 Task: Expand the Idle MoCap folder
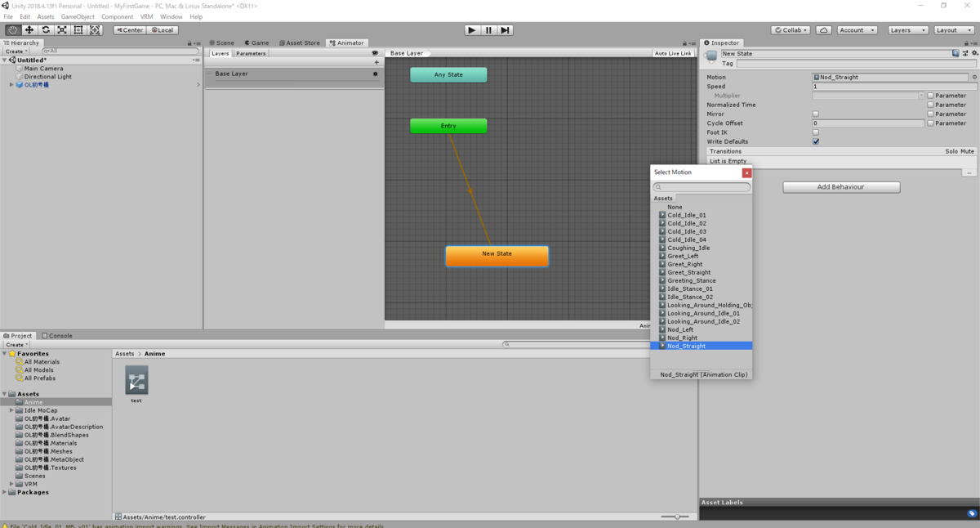click(11, 410)
